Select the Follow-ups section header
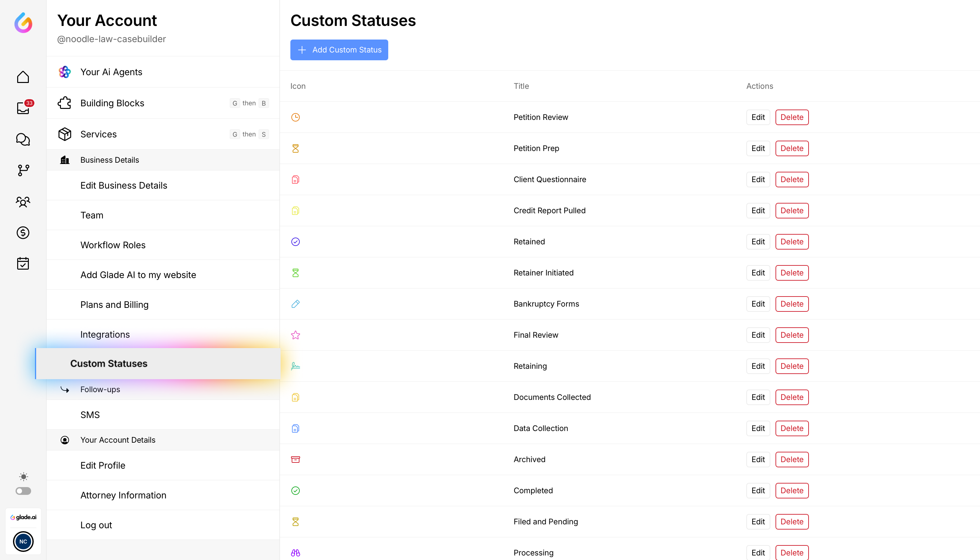The height and width of the screenshot is (560, 980). click(100, 389)
